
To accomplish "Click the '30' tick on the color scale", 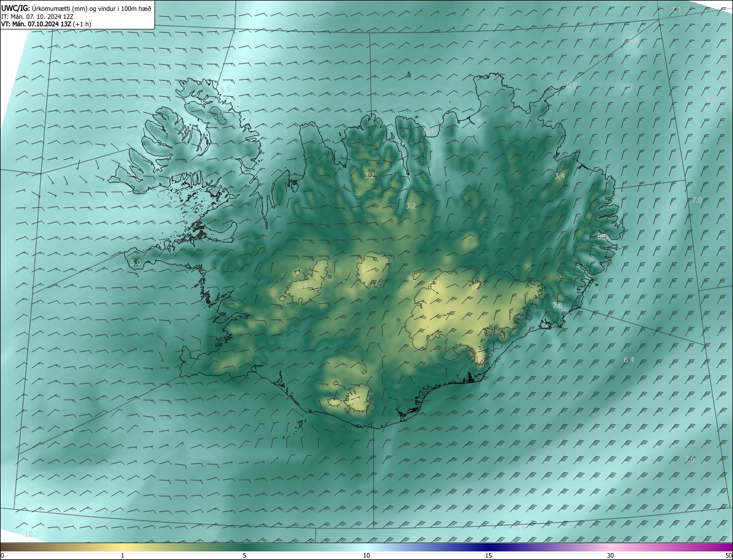I will pyautogui.click(x=610, y=555).
